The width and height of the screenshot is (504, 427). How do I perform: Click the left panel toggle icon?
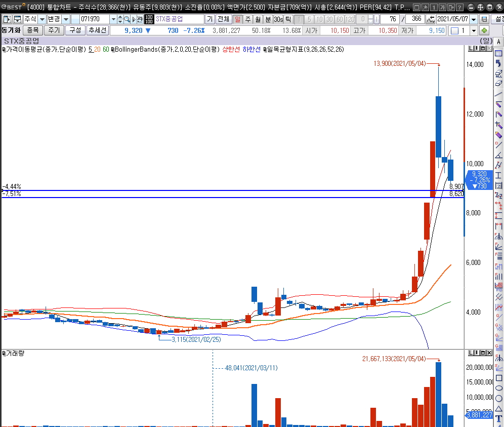point(7,19)
